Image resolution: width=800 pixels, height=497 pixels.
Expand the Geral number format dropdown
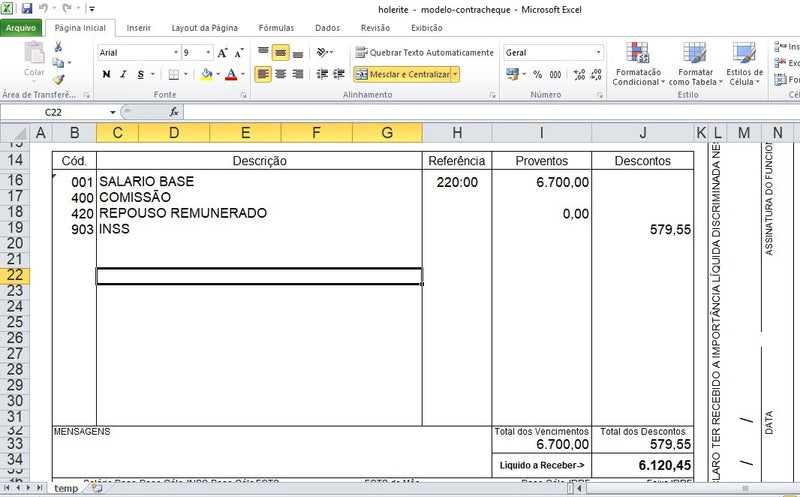click(x=598, y=53)
